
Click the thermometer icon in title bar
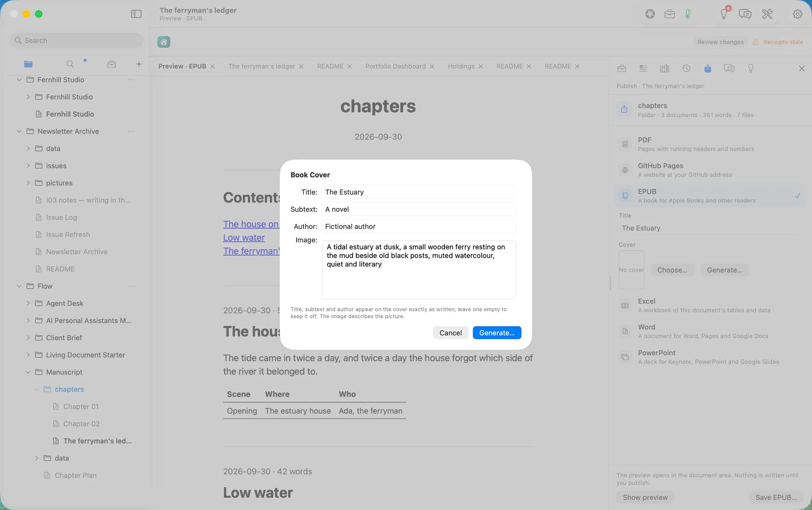pos(688,14)
